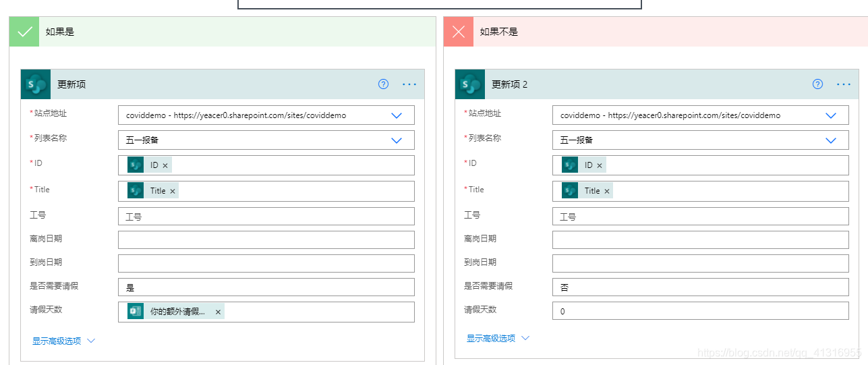Select the 更新项 card title
Viewport: 868px width, 365px height.
[x=71, y=84]
